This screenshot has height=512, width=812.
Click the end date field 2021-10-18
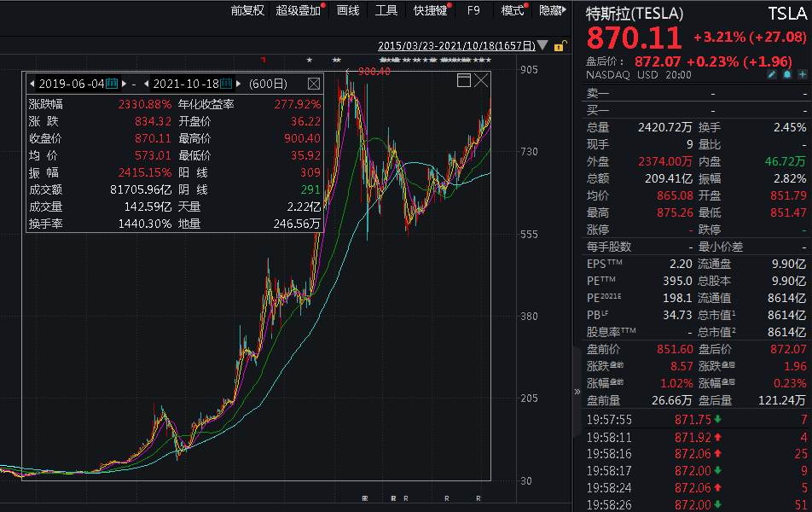(x=186, y=84)
